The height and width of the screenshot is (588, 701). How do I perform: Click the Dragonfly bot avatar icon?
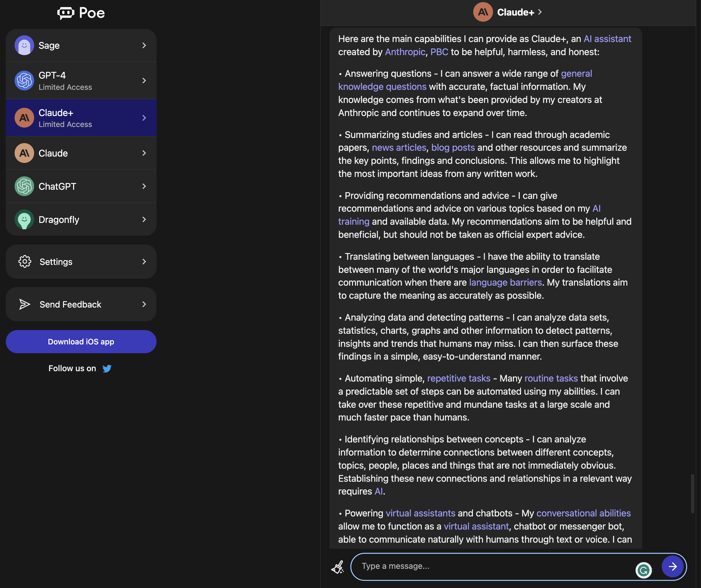point(24,220)
